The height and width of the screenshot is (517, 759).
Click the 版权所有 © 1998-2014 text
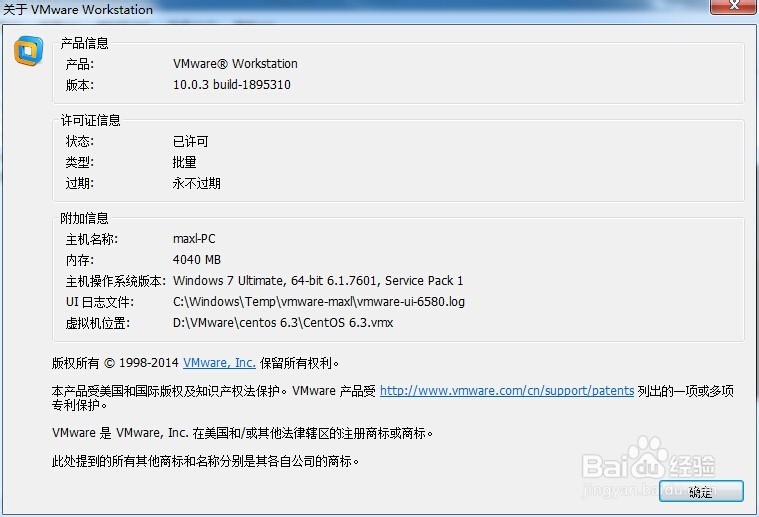pyautogui.click(x=115, y=363)
